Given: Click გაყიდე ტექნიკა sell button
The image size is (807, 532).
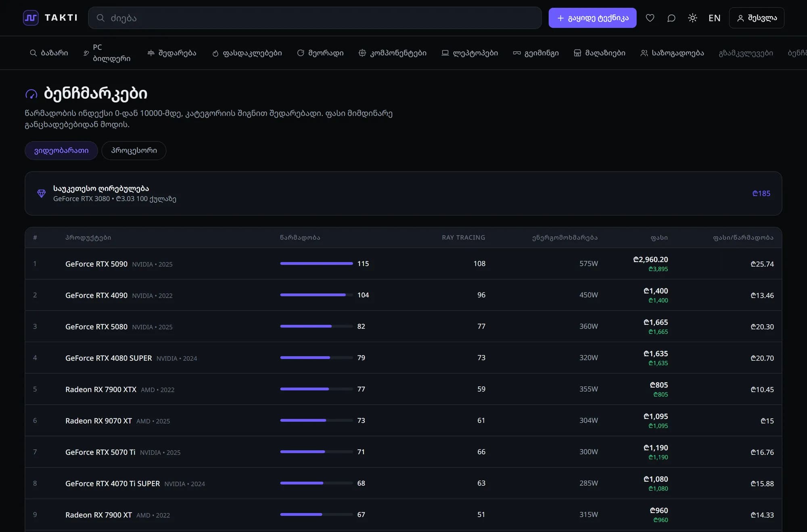Looking at the screenshot, I should click(592, 18).
